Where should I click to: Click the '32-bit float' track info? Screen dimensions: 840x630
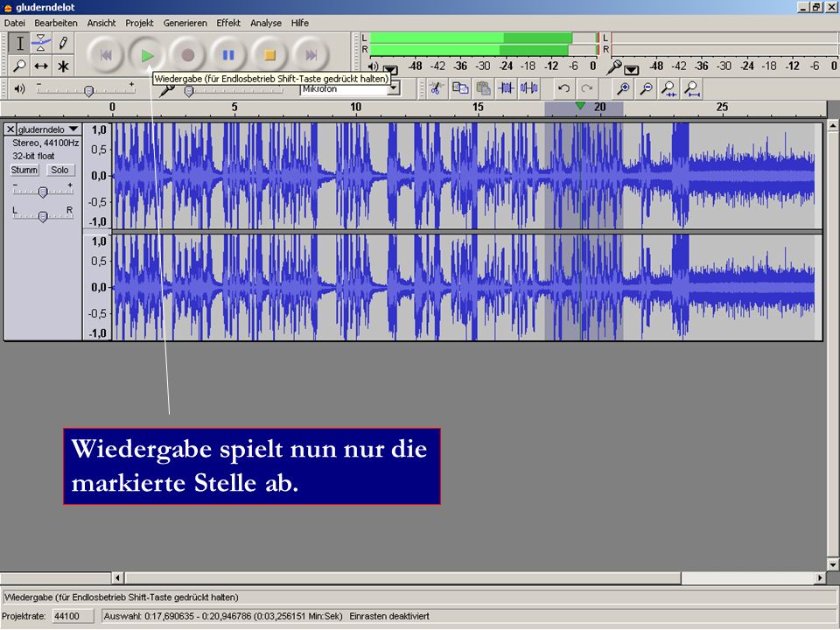point(33,156)
